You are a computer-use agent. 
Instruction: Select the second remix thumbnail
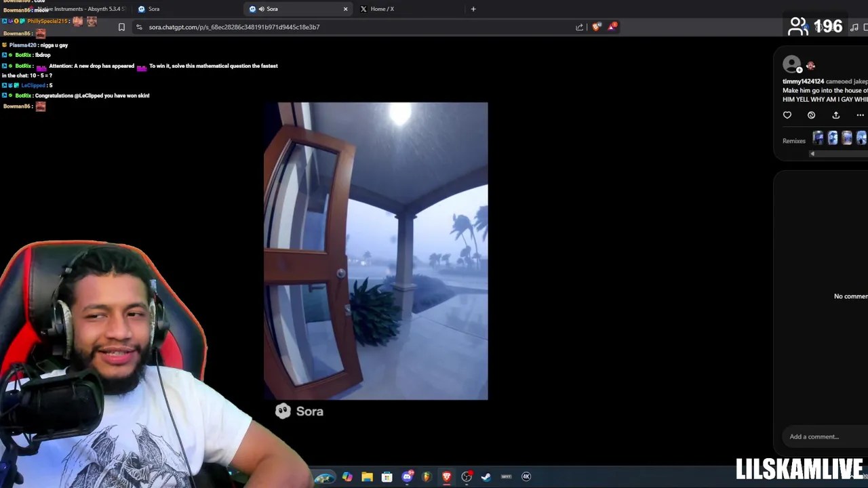(x=833, y=138)
